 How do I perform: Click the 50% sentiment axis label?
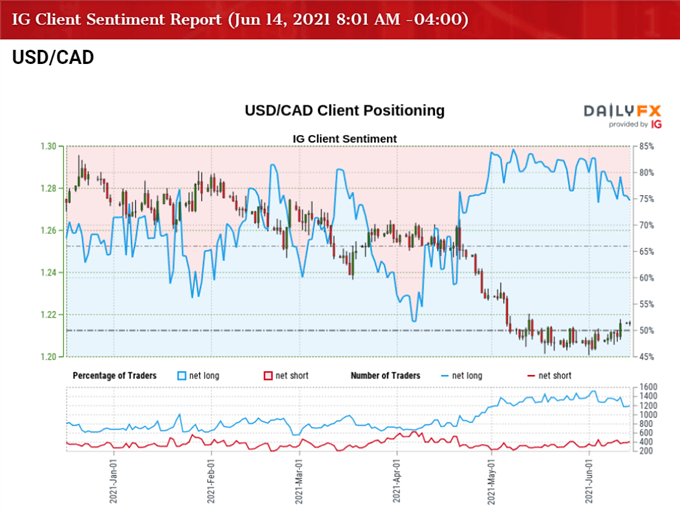pos(647,331)
